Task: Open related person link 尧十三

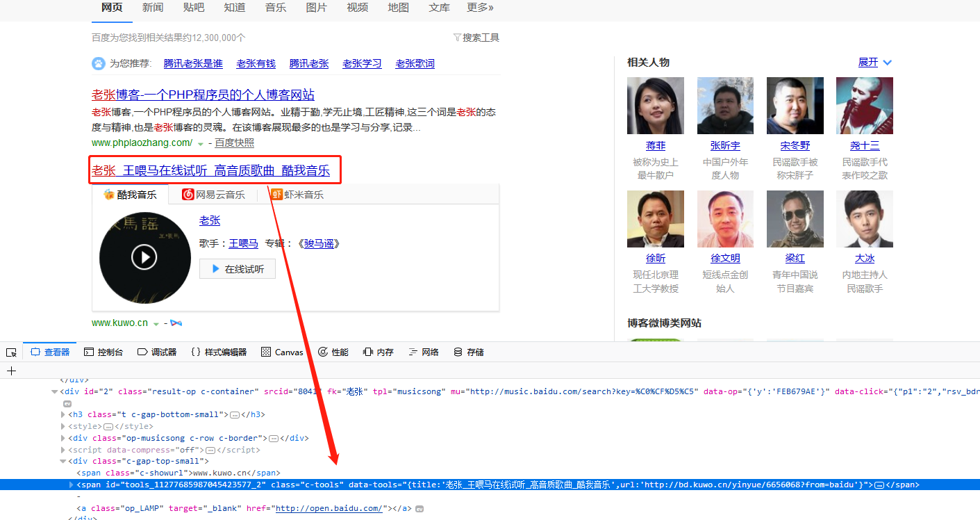Action: pos(865,145)
